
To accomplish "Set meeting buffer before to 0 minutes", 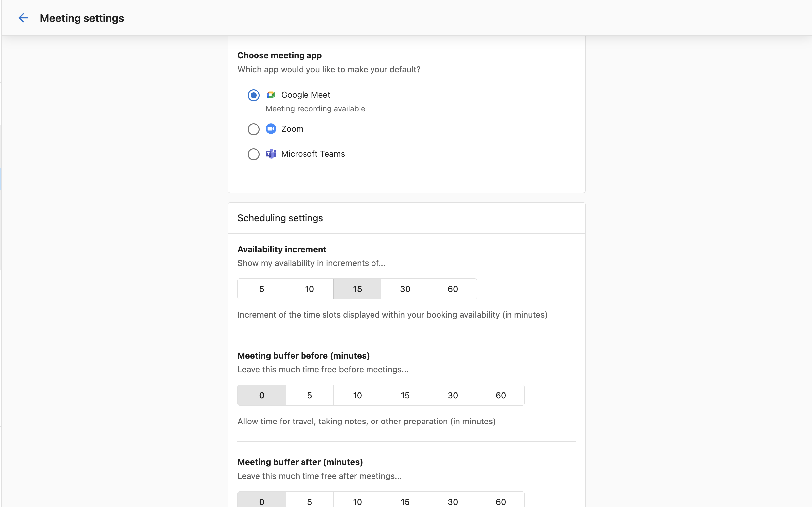I will coord(261,395).
